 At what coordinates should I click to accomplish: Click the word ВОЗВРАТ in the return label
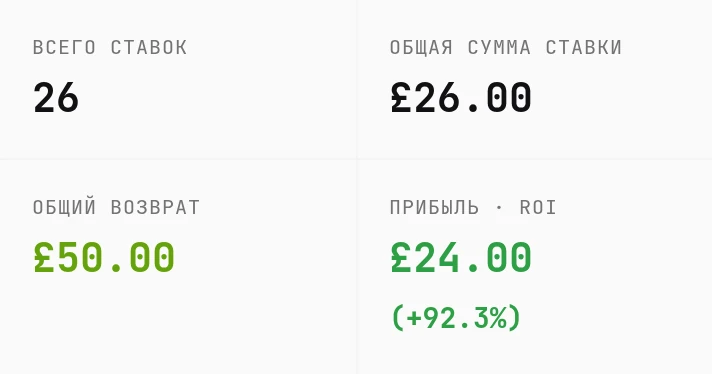pyautogui.click(x=155, y=208)
